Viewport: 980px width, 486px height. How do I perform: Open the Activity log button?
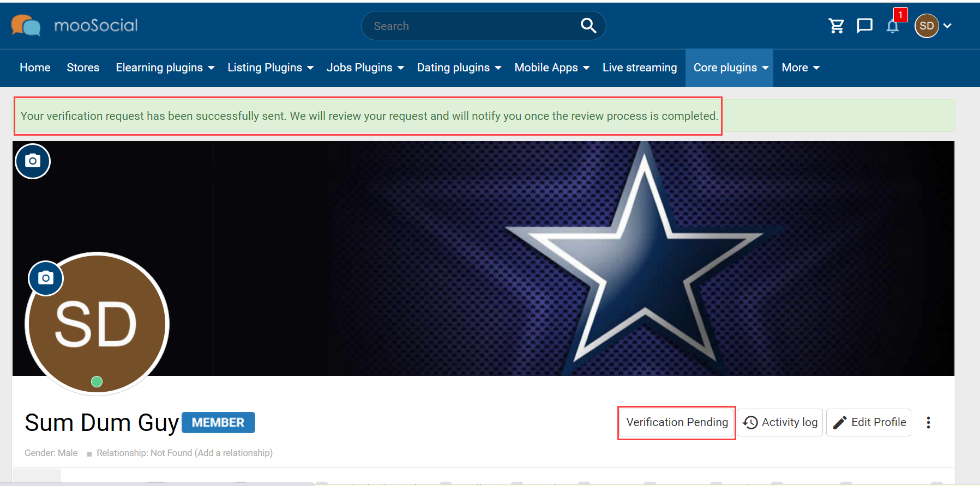(x=780, y=422)
